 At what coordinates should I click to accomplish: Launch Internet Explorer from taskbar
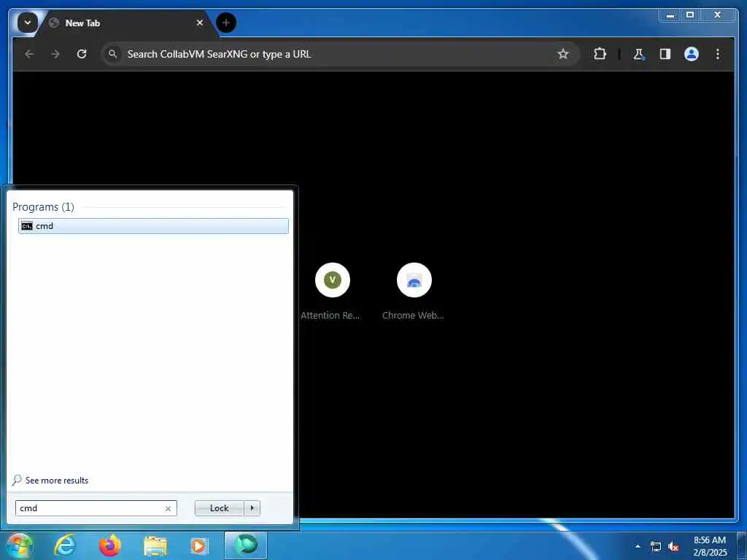point(64,545)
